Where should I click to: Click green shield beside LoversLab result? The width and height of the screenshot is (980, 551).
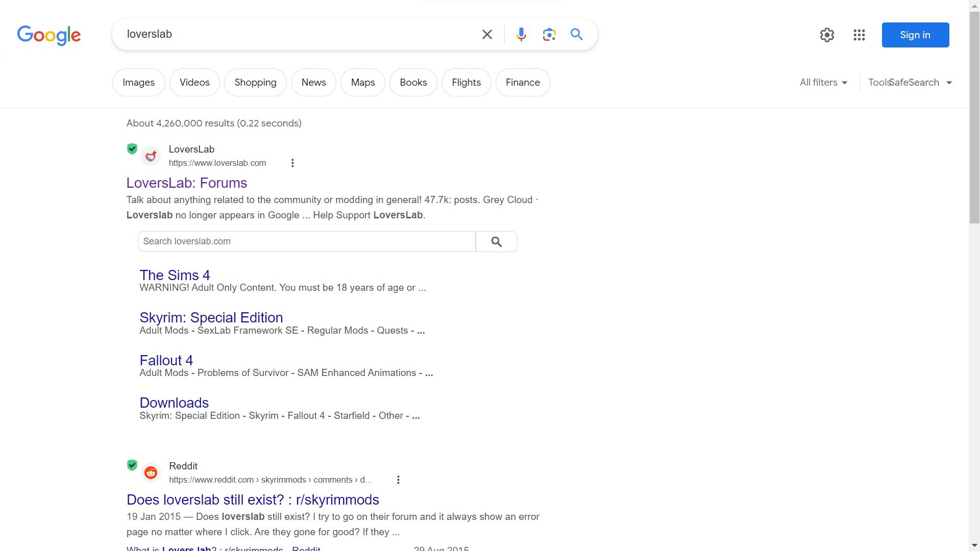point(132,148)
